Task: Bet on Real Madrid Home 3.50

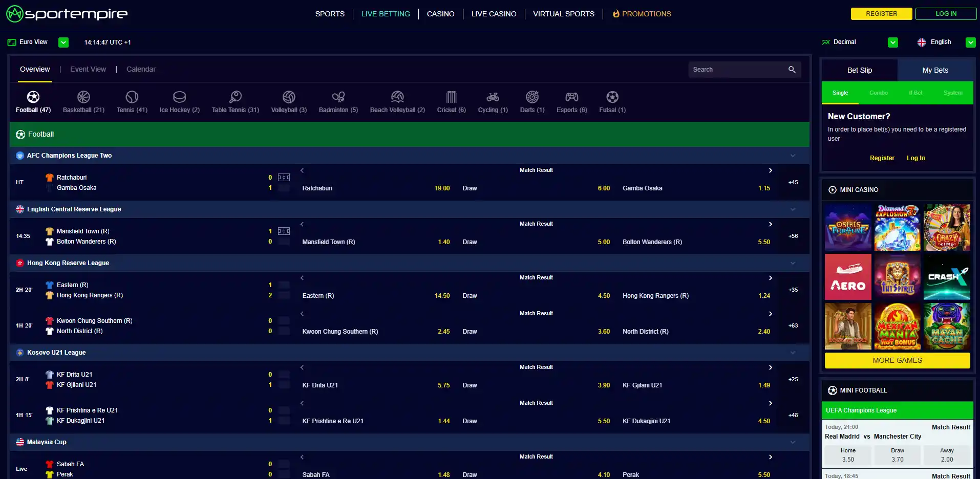Action: [848, 455]
